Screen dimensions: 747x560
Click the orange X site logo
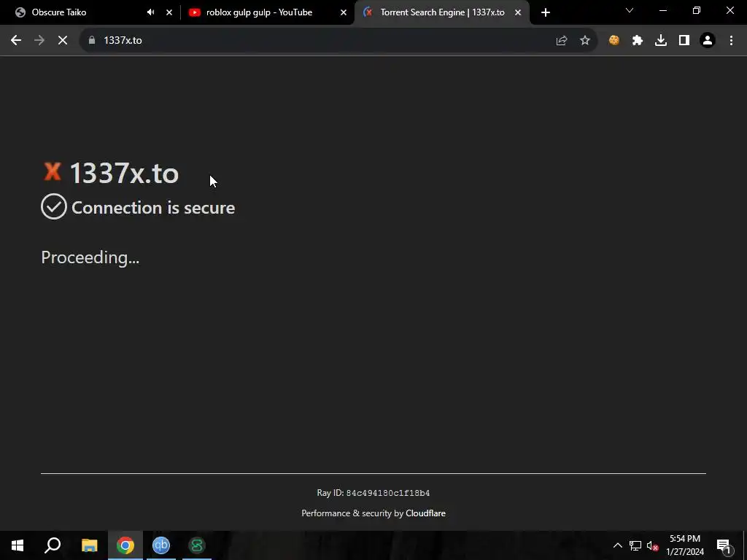[x=53, y=171]
